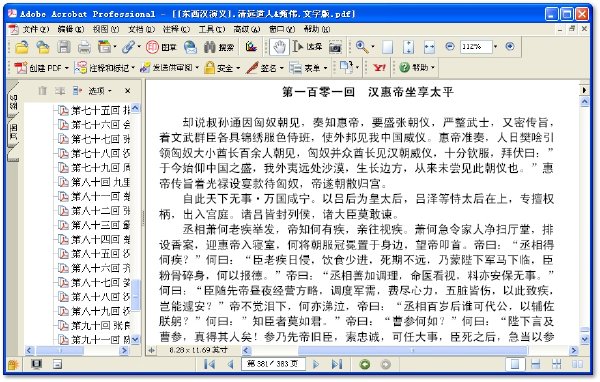Go to last page arrow

coord(337,364)
